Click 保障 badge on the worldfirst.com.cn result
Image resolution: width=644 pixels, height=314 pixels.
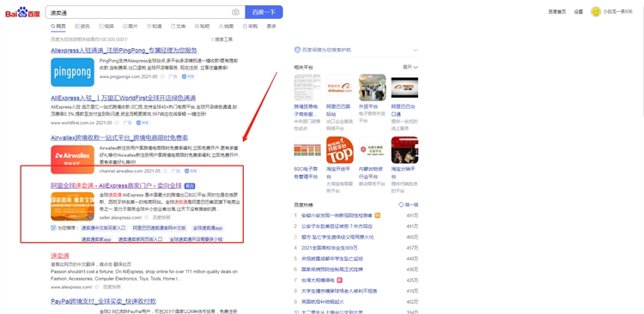click(142, 123)
